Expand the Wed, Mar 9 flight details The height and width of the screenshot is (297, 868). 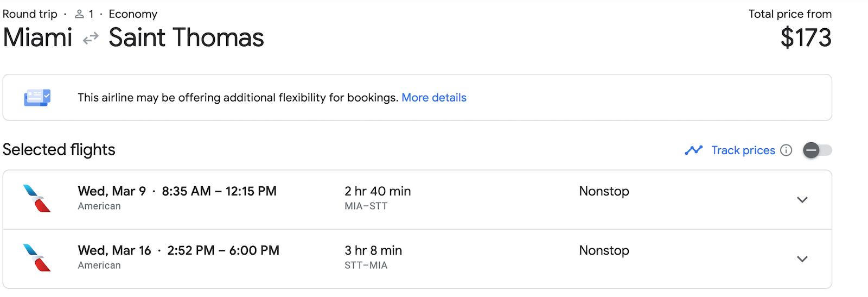[x=802, y=200]
